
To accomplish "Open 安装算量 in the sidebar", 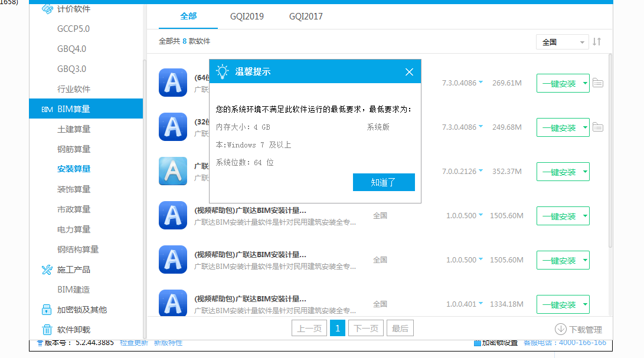I will tap(74, 169).
